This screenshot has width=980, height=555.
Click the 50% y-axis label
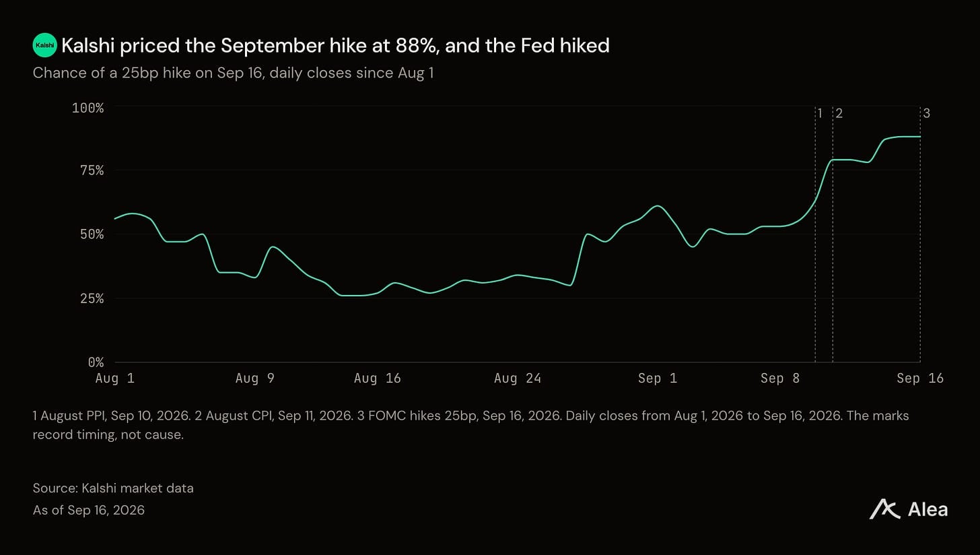[92, 234]
